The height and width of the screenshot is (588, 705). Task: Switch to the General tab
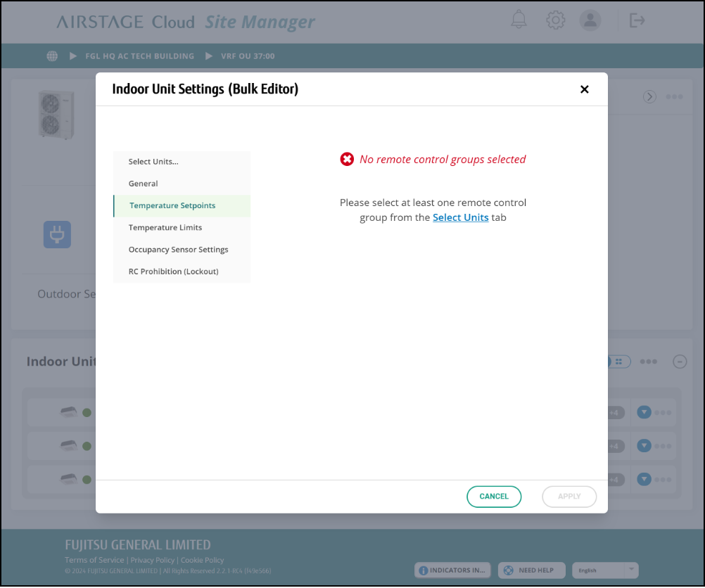144,184
